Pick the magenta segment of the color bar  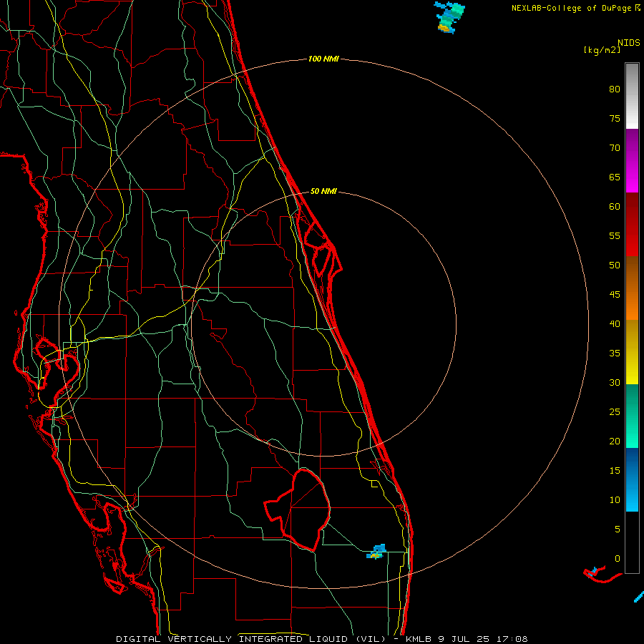pos(632,160)
